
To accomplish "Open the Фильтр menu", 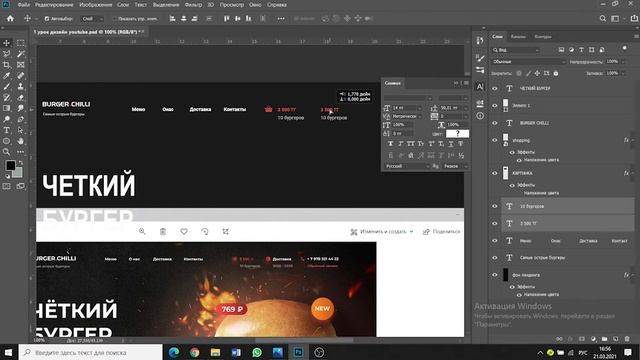I will (x=193, y=5).
